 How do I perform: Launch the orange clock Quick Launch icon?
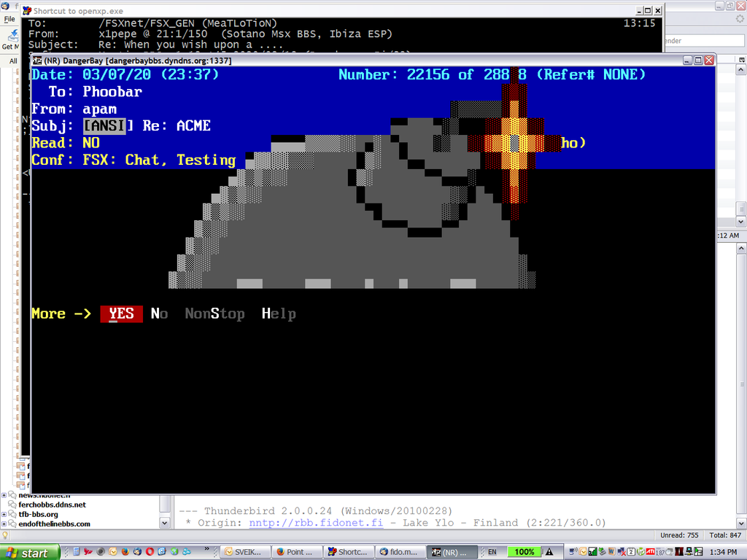click(113, 552)
